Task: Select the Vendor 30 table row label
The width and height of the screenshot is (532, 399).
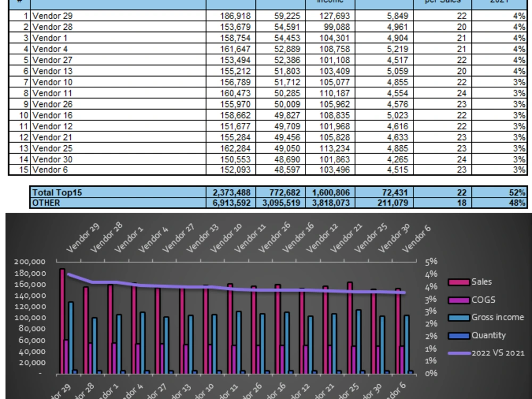Action: (118, 159)
